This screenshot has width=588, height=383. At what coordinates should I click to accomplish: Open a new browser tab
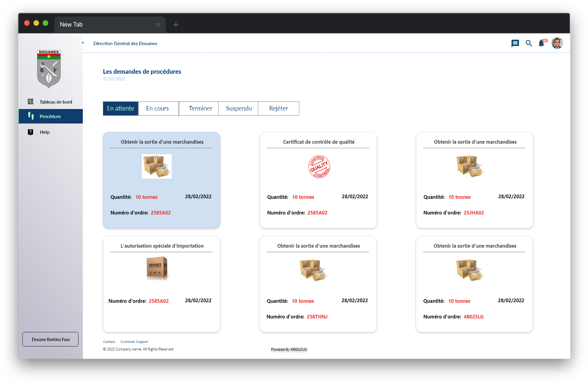(176, 25)
